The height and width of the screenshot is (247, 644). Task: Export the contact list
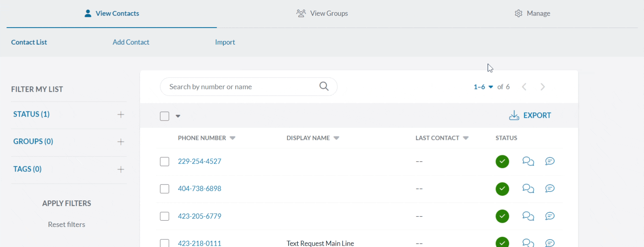[530, 115]
